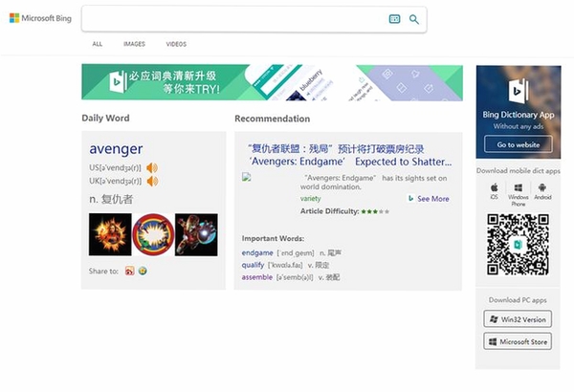Click the article difficulty star rating
Viewport: 574px width, 392px height.
(x=375, y=211)
